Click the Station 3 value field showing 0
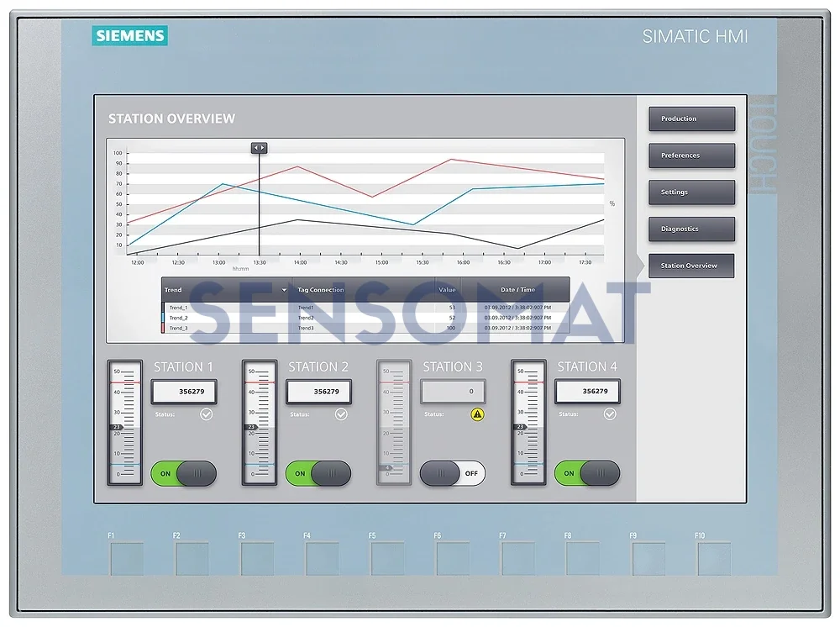840x627 pixels. 454,392
